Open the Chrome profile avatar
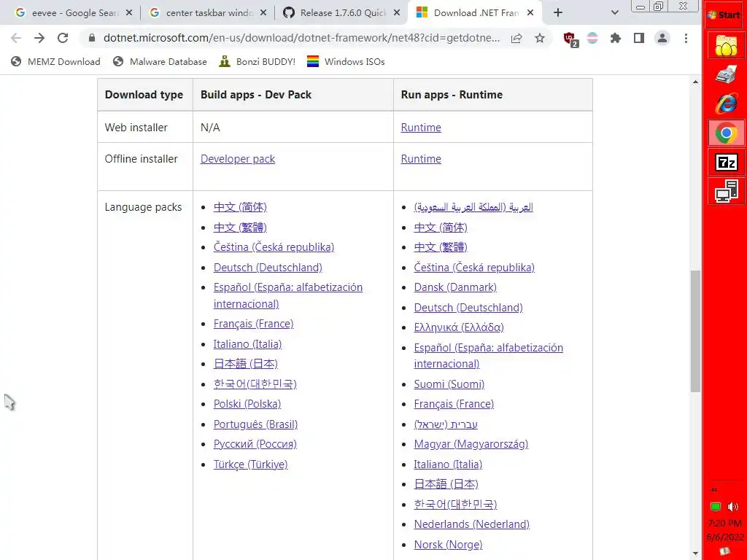Screen dimensions: 747x560 pos(662,39)
